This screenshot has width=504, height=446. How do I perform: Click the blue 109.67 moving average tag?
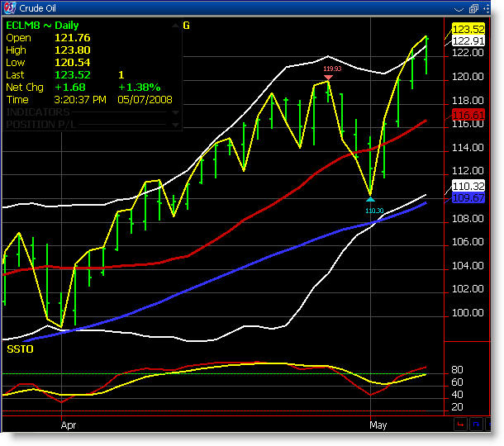[468, 197]
